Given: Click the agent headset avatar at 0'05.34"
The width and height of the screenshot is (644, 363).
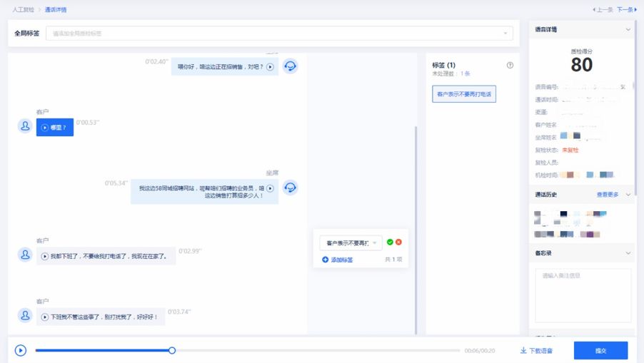Looking at the screenshot, I should pyautogui.click(x=290, y=188).
